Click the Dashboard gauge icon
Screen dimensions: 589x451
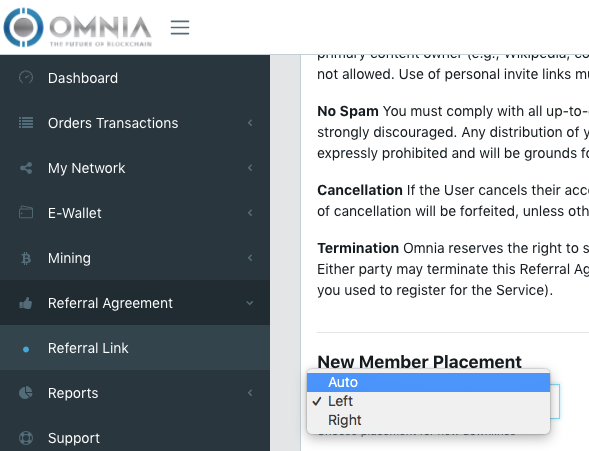pyautogui.click(x=26, y=78)
